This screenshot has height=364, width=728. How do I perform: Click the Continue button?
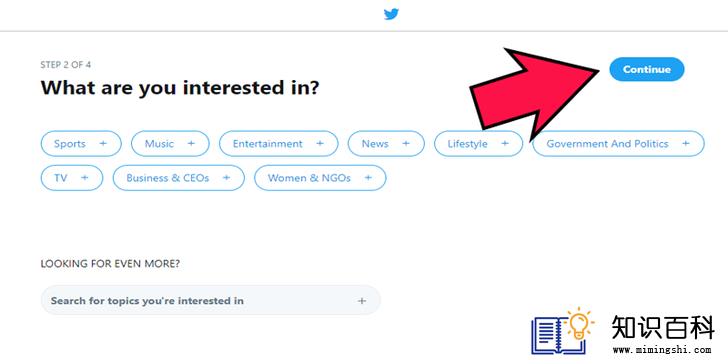point(647,69)
